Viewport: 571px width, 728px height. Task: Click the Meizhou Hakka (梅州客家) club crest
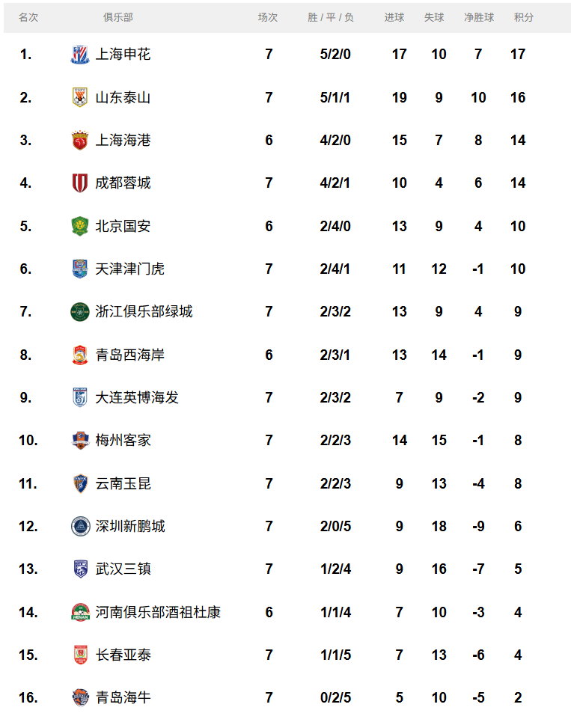click(79, 441)
